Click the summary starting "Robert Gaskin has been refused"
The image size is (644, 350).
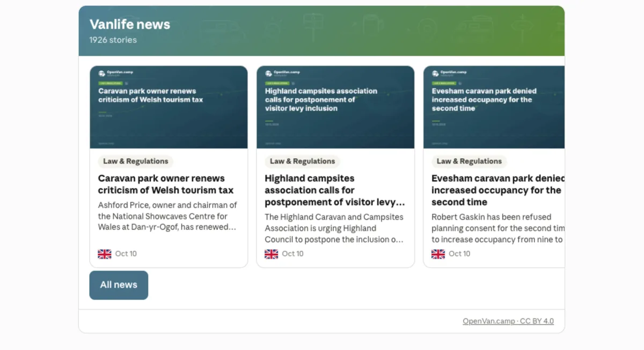point(498,228)
